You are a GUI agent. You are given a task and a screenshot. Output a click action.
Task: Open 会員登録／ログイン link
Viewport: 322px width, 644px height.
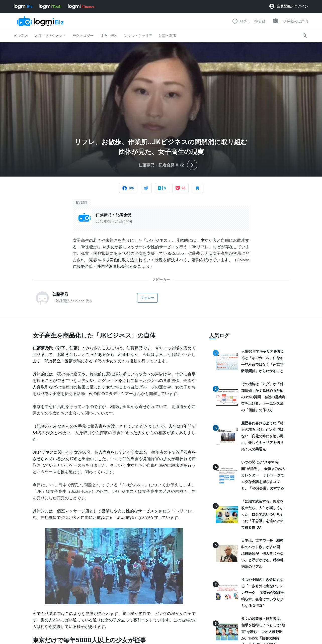pyautogui.click(x=292, y=6)
